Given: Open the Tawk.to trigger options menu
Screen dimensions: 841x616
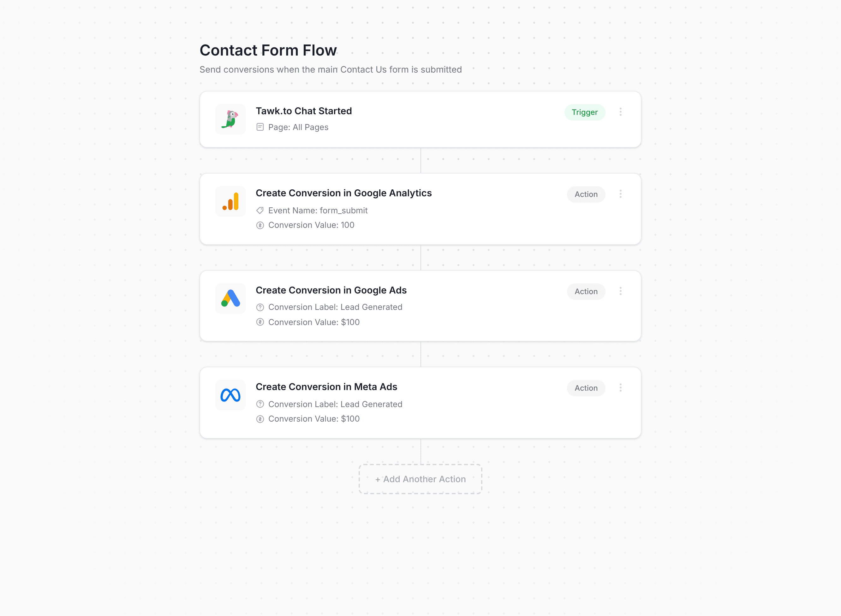Looking at the screenshot, I should (x=621, y=112).
